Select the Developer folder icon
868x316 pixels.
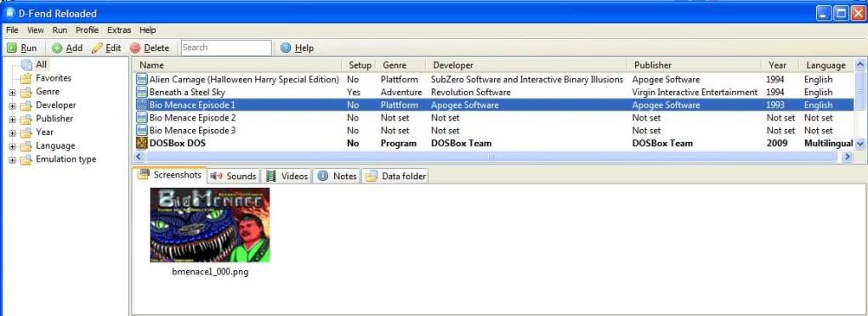coord(26,105)
